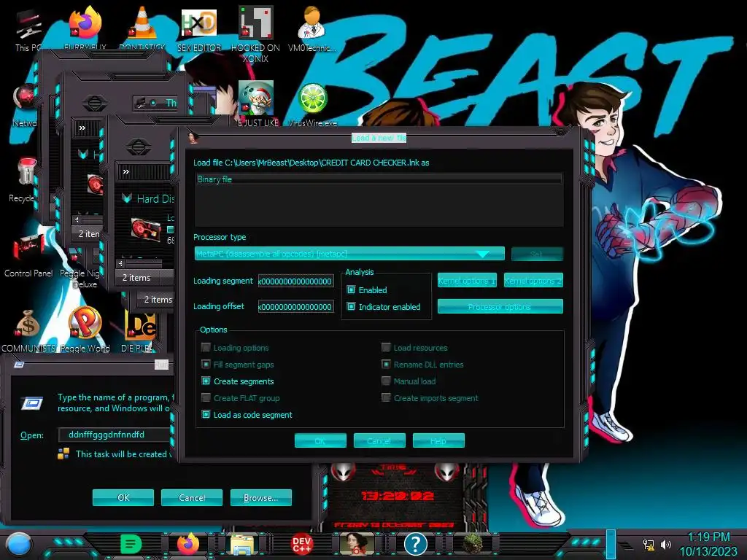The height and width of the screenshot is (560, 747).
Task: Open VirusWire.exe lime icon
Action: (312, 99)
